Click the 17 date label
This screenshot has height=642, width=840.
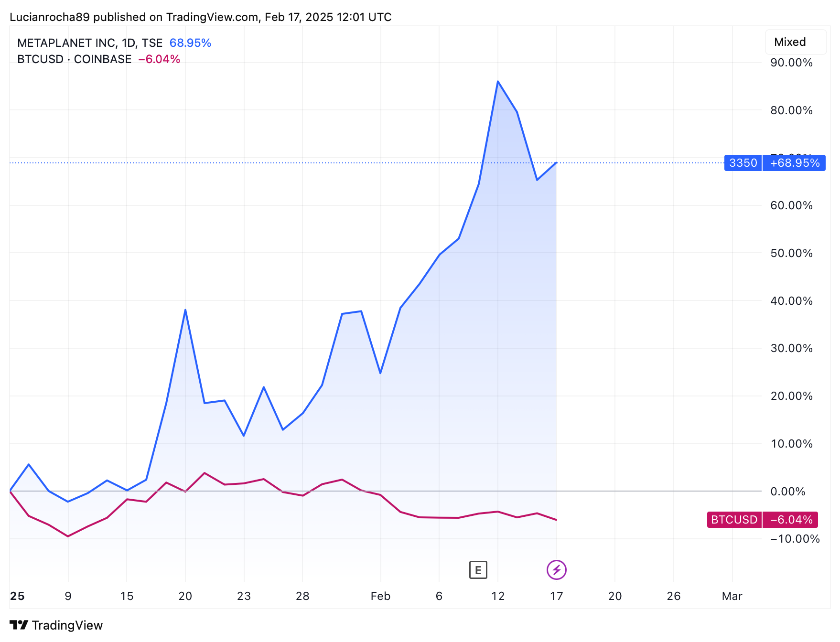(557, 596)
